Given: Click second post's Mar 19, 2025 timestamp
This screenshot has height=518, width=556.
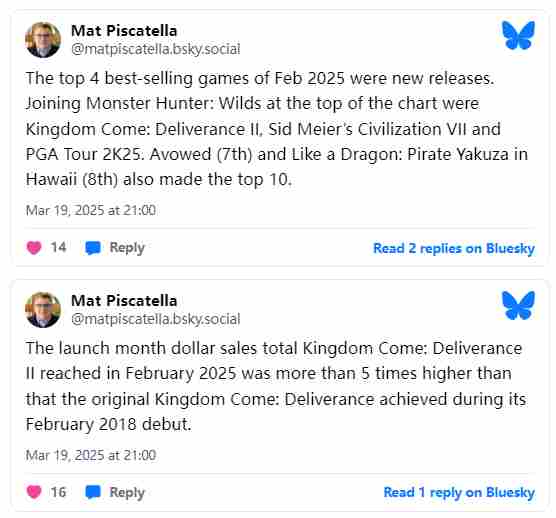Looking at the screenshot, I should (x=91, y=455).
